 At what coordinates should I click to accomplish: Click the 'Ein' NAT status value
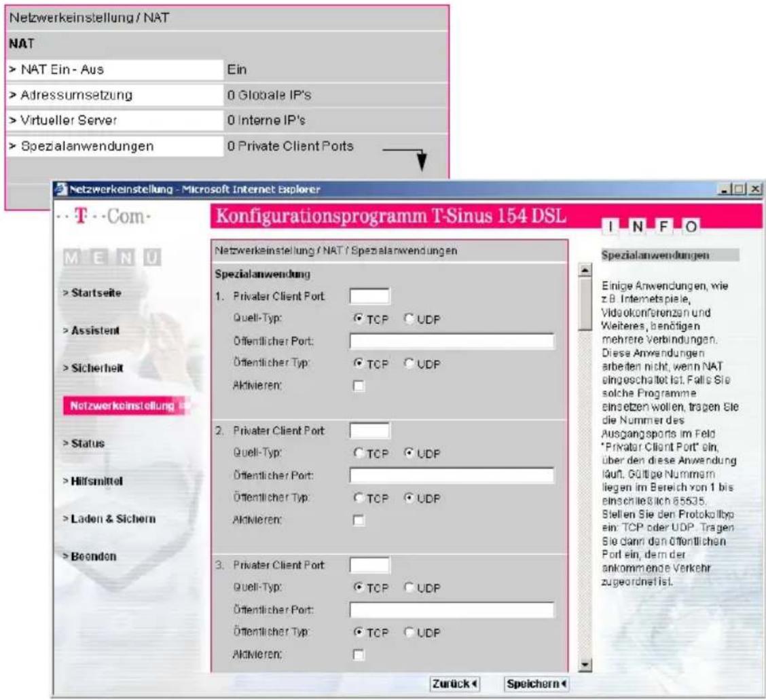(x=237, y=69)
